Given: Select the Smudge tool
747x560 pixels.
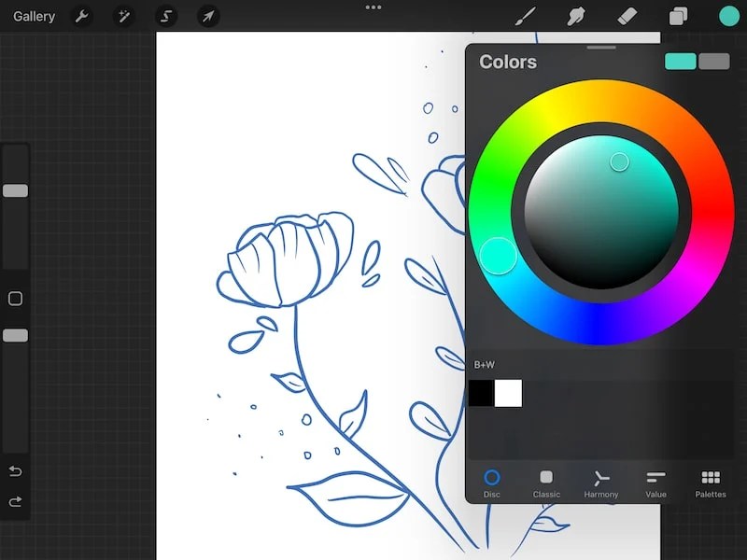Looking at the screenshot, I should (x=576, y=16).
